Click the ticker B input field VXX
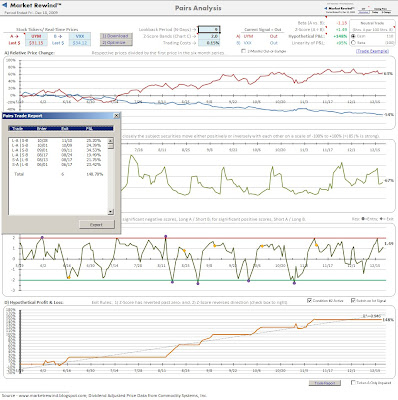This screenshot has width=398, height=400. (x=80, y=36)
